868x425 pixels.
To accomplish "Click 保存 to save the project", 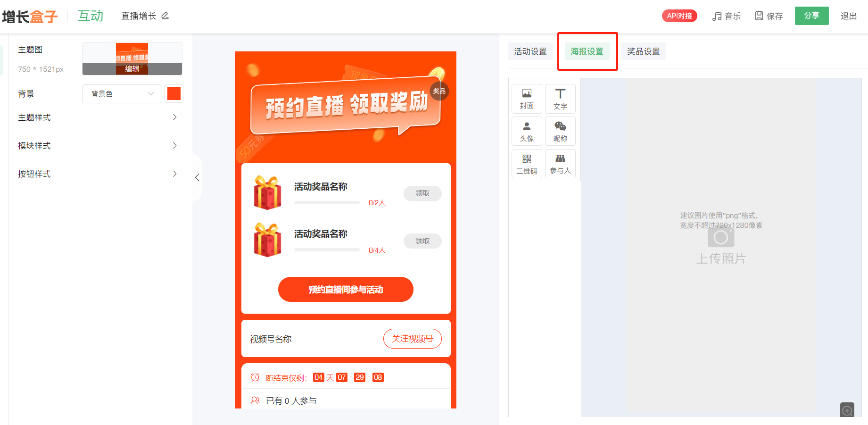I will [x=769, y=16].
